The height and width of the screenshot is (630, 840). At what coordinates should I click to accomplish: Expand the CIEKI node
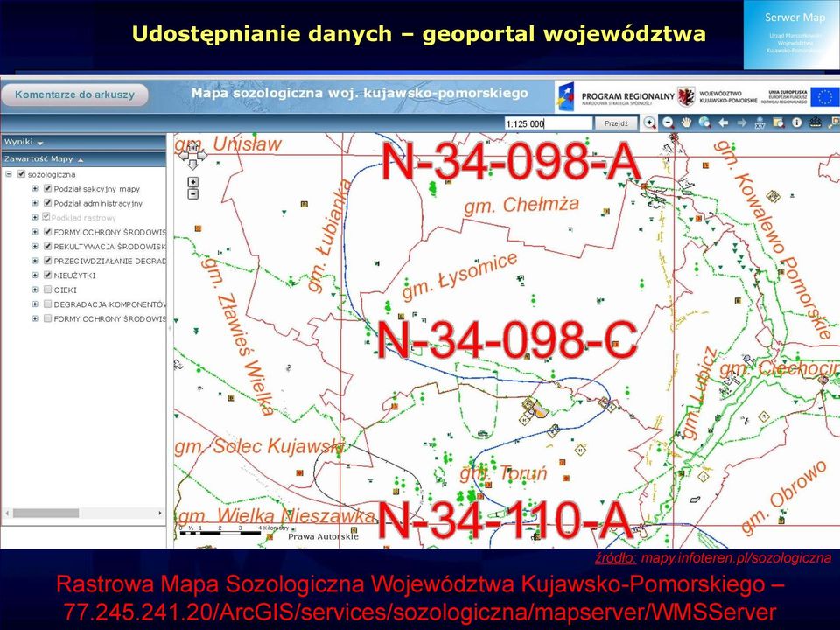tap(35, 290)
